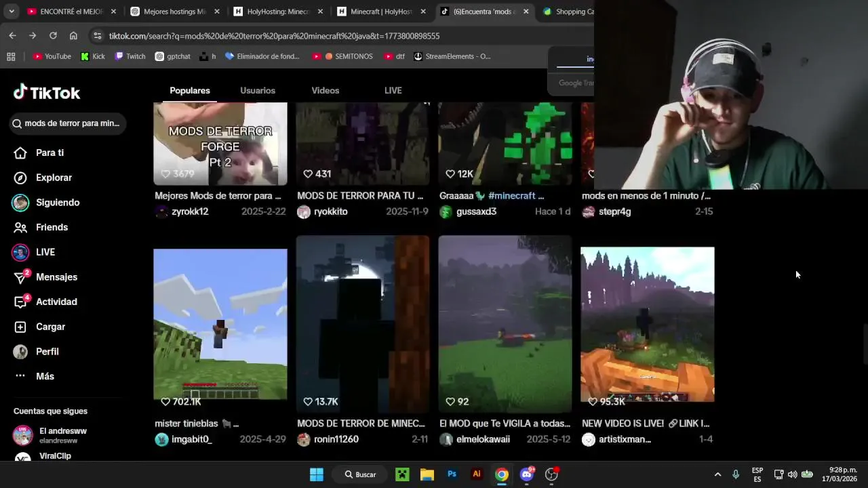Open user ryokkito profile link

coord(331,211)
